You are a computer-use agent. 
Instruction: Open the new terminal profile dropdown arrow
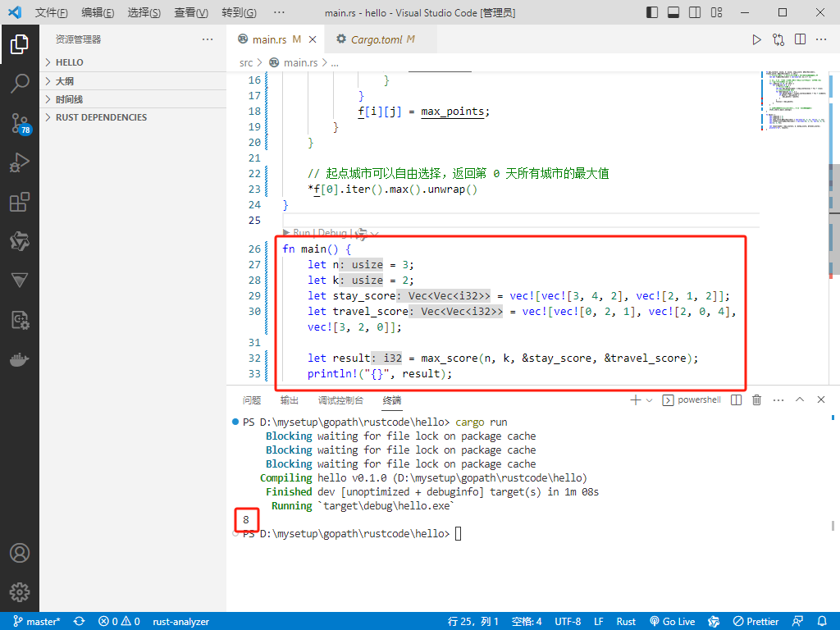pyautogui.click(x=650, y=400)
